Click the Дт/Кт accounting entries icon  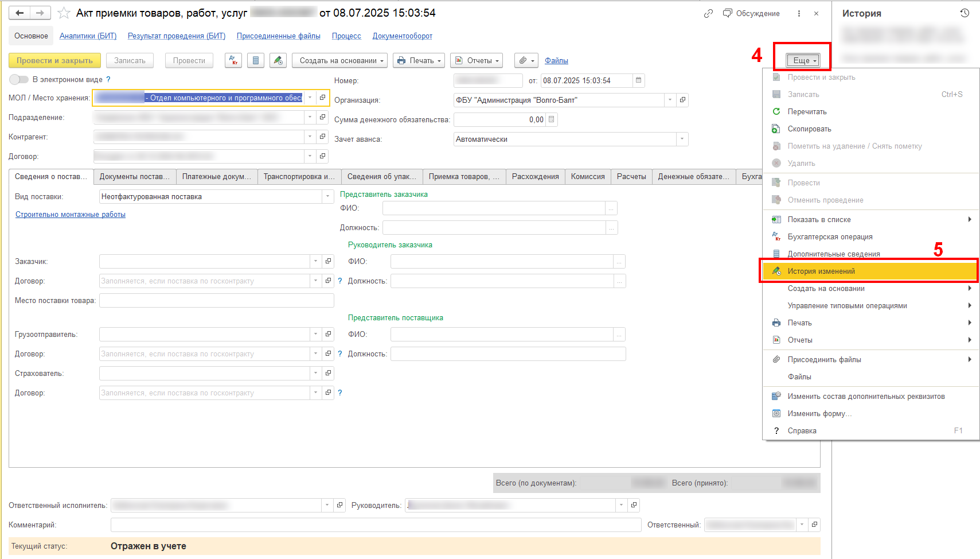[233, 60]
